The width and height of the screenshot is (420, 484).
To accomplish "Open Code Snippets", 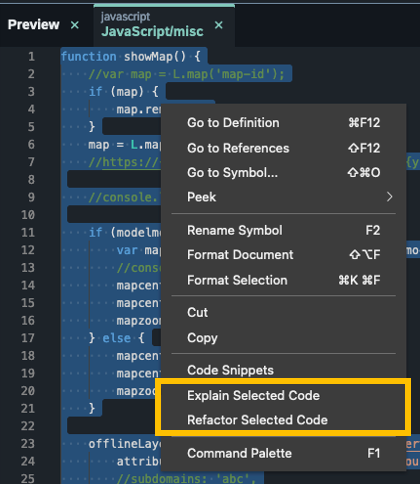I will (283, 370).
